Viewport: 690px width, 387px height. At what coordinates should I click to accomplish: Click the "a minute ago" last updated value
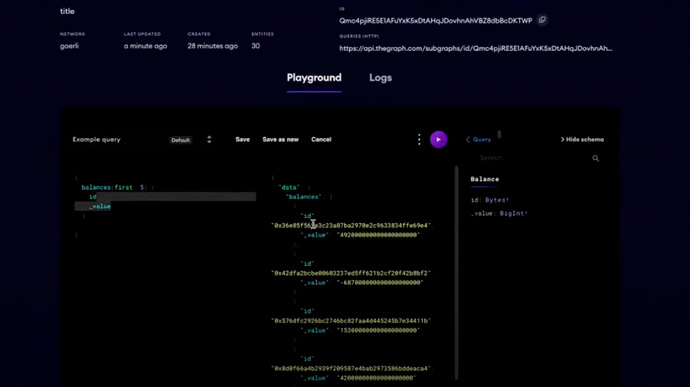point(145,46)
